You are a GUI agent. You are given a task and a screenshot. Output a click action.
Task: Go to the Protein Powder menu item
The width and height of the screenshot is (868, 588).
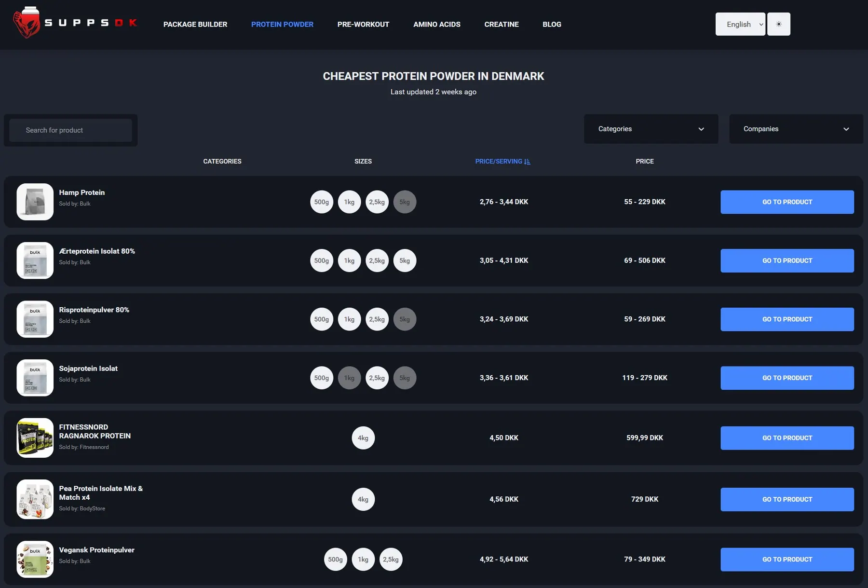[282, 24]
